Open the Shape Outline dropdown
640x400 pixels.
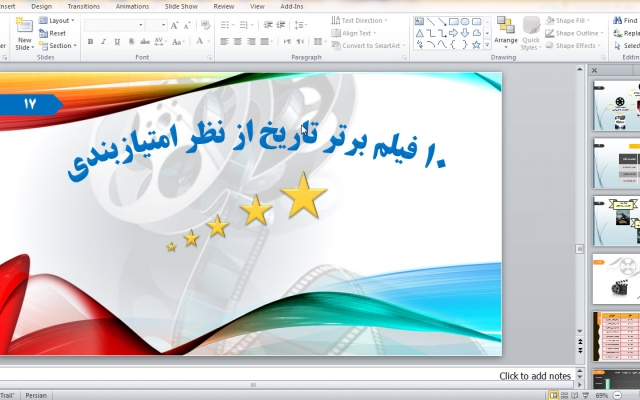coord(574,33)
